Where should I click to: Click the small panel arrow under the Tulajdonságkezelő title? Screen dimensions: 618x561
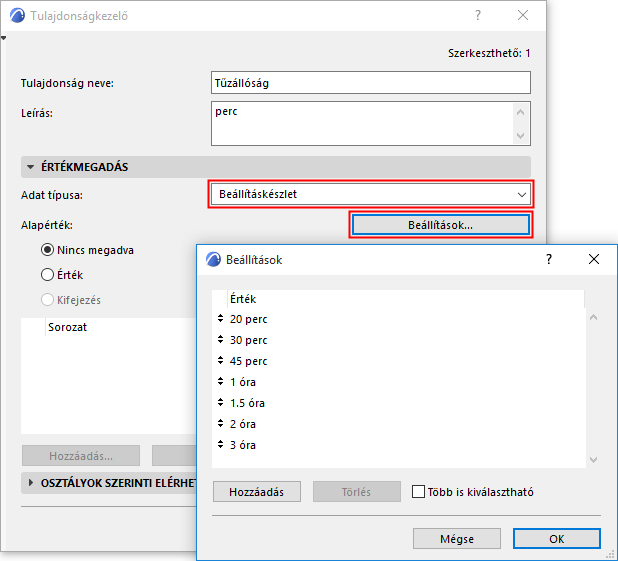(4, 38)
